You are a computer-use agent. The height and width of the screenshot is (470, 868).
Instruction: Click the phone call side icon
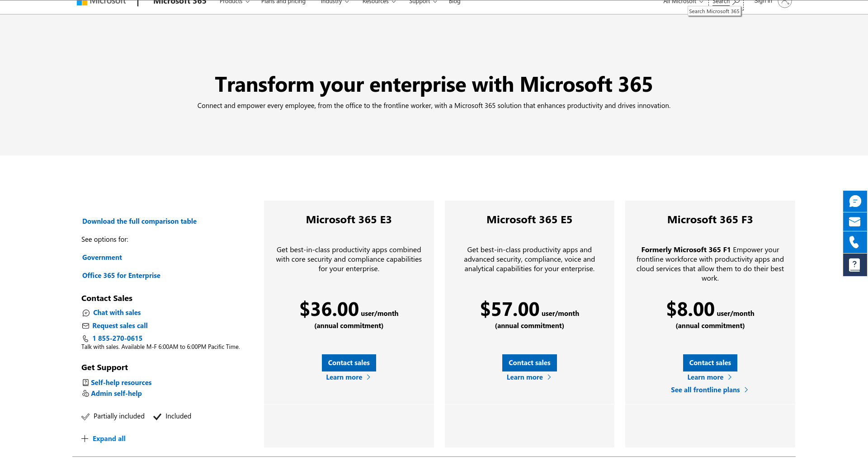point(855,243)
